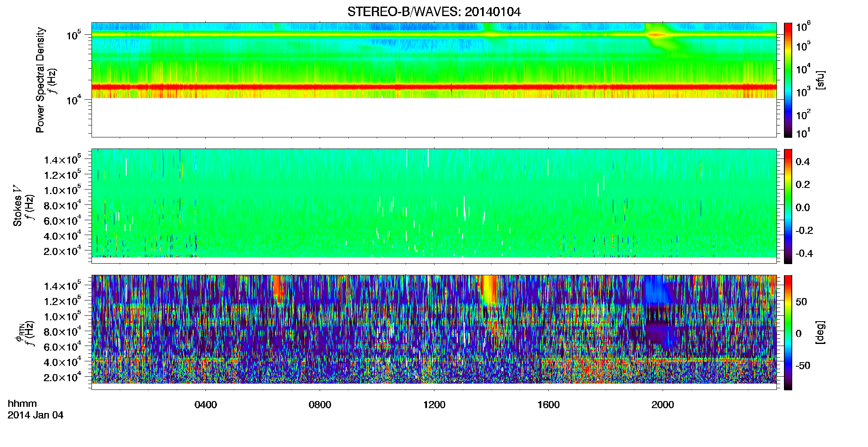This screenshot has height=447, width=868.
Task: Click the 1600 time tick label
Action: tap(548, 405)
